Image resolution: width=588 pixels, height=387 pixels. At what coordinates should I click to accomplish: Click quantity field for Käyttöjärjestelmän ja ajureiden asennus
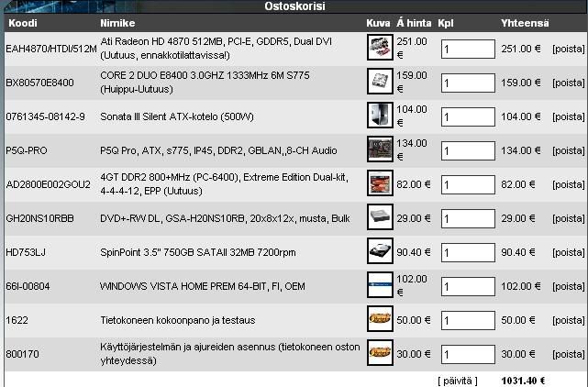468,354
